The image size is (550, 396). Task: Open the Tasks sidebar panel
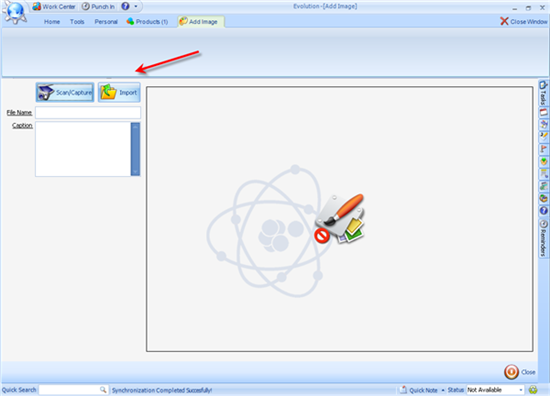[543, 93]
